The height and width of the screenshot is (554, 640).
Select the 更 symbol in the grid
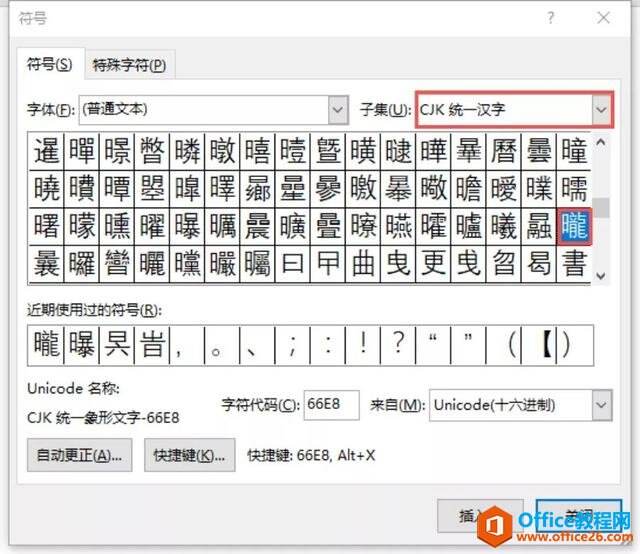pos(433,264)
